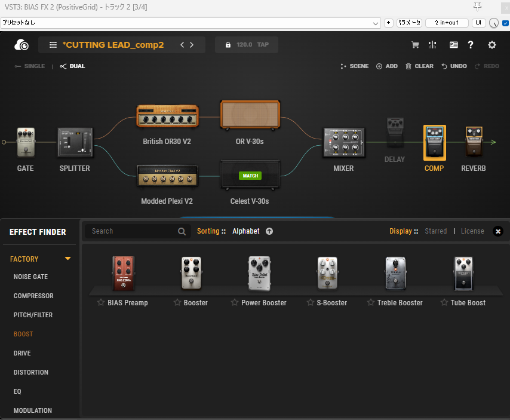Select Distortion in effect categories

30,372
